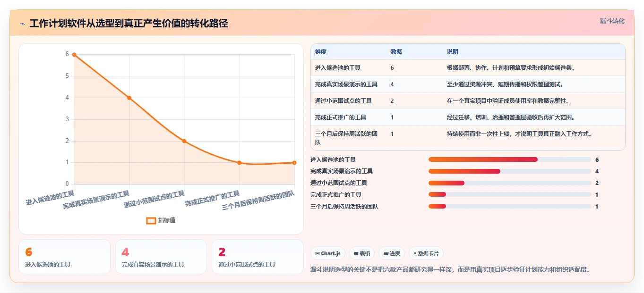Screen dimensions: 644x293
Task: Click the progress bar for 通过小范围试点的工具
Action: pos(510,183)
